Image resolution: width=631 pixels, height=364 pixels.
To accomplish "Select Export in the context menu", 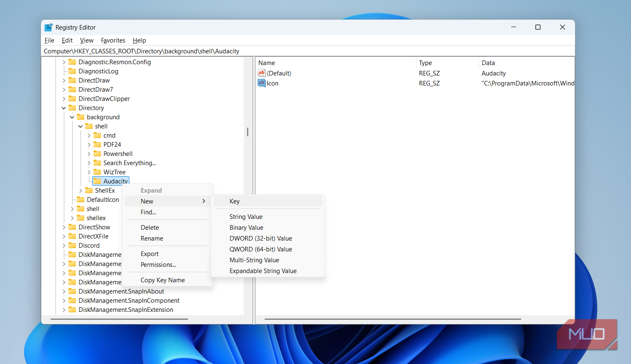I will (167, 254).
